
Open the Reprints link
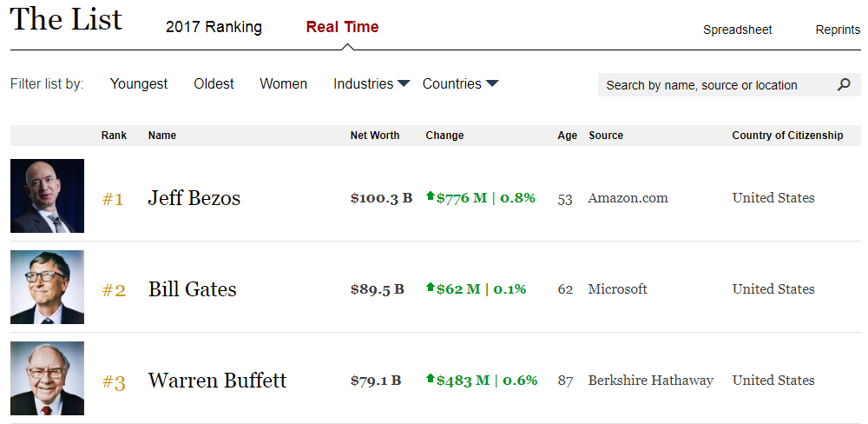[838, 30]
